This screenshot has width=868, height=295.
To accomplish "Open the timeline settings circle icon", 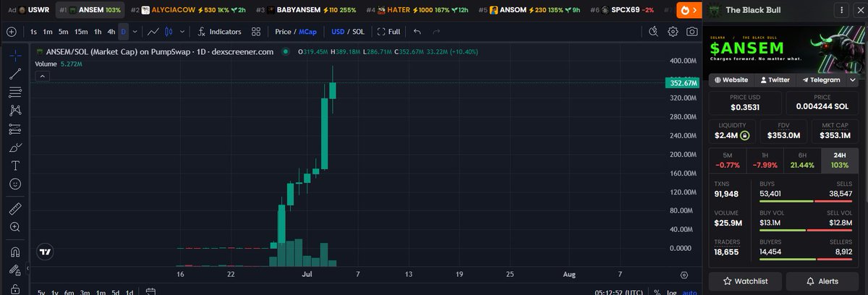I will click(x=684, y=275).
